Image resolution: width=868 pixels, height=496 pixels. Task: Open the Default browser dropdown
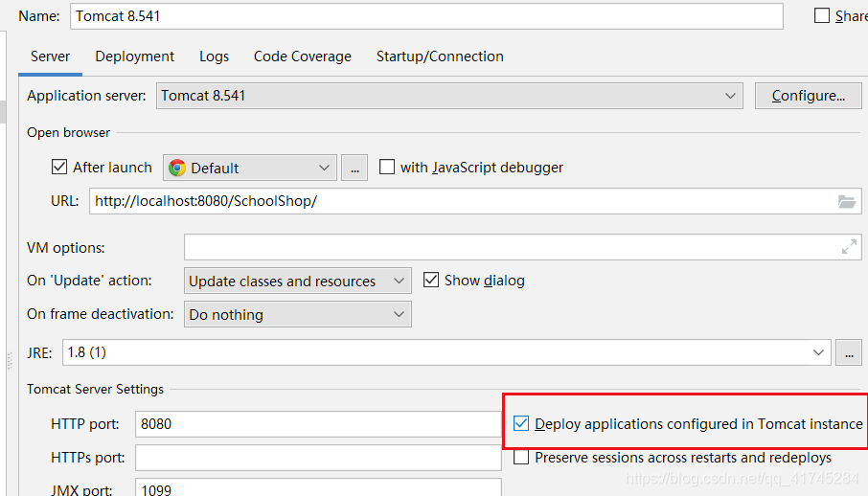click(250, 168)
